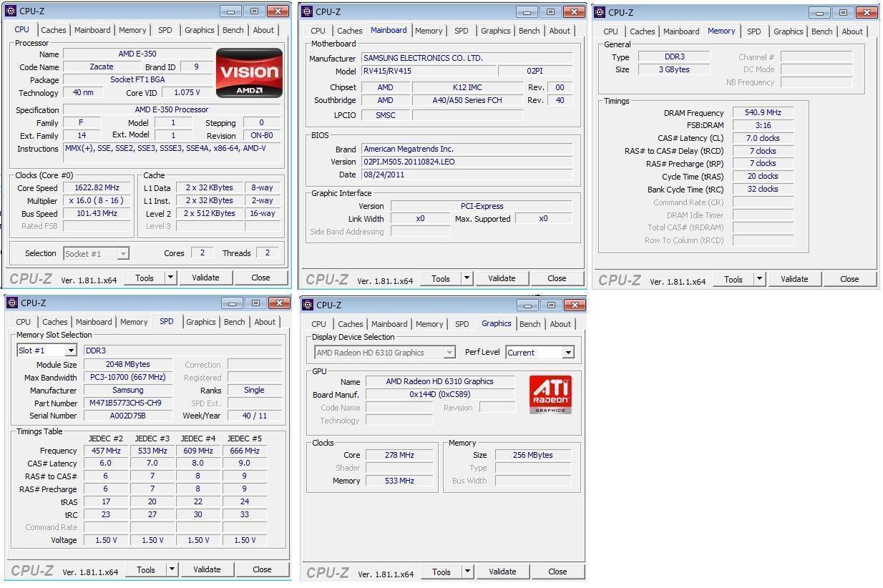This screenshot has height=588, width=883.
Task: Click the GPU memory size 256 MBytes
Action: [532, 455]
